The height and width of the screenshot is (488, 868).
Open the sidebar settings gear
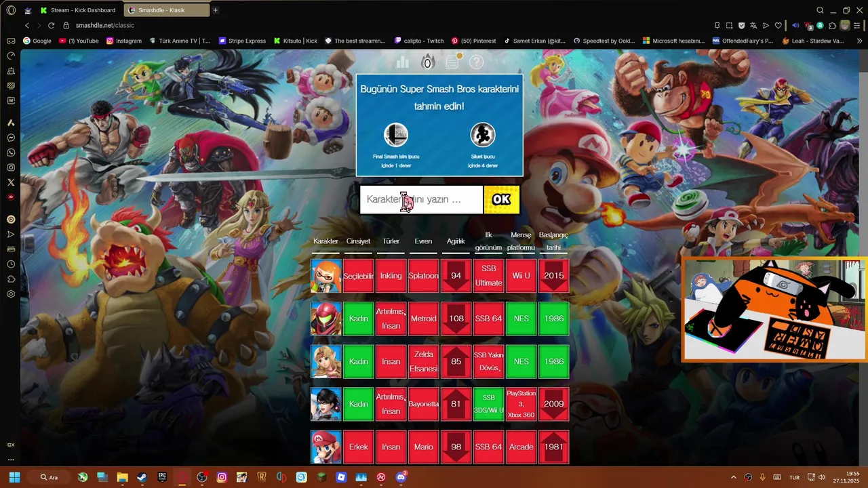[11, 294]
